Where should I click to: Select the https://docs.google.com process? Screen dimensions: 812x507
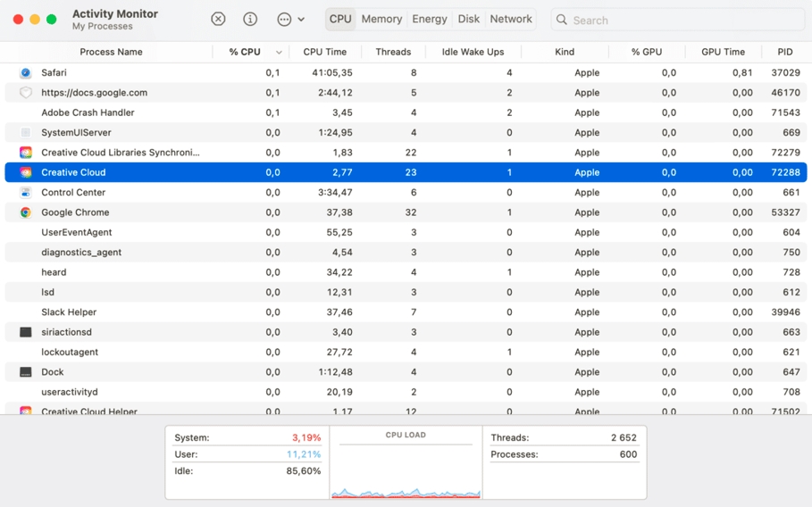pyautogui.click(x=95, y=93)
